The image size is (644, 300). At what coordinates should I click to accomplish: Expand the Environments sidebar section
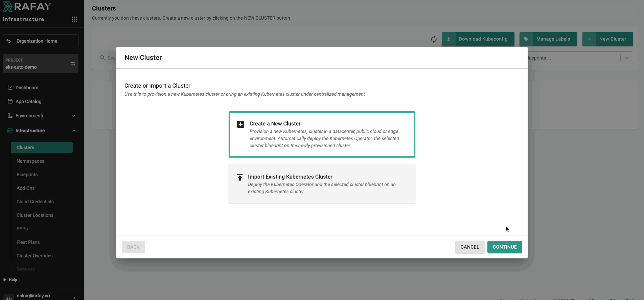(x=74, y=116)
